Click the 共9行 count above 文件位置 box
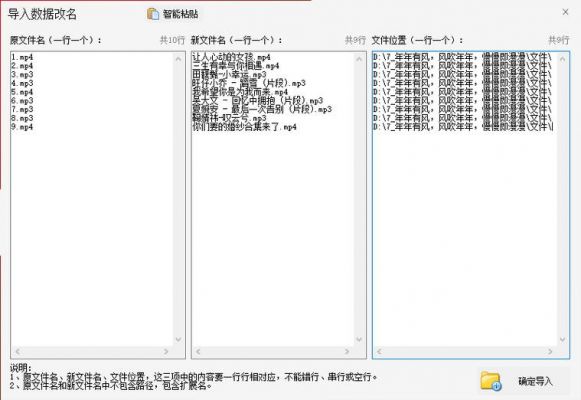The image size is (581, 400). coord(559,40)
